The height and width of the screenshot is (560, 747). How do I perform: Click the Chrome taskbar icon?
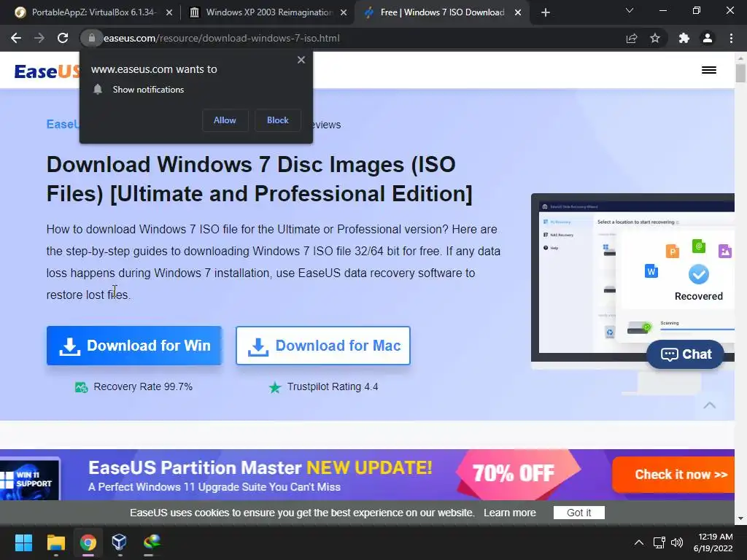[x=88, y=542]
